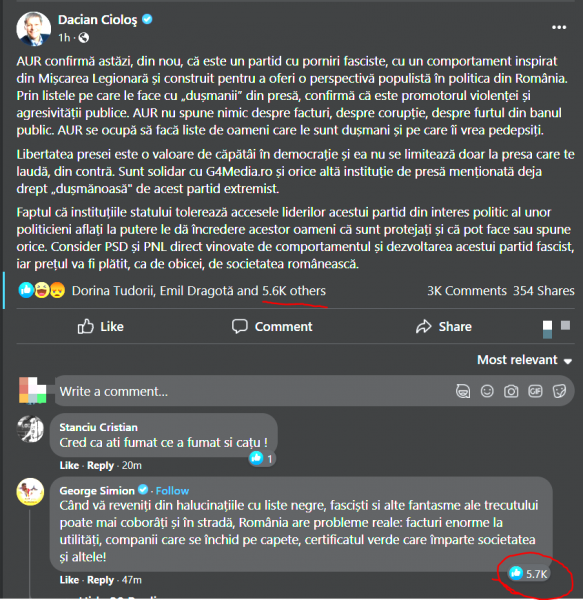The height and width of the screenshot is (600, 583).
Task: Follow George Simion from his comment
Action: [172, 491]
